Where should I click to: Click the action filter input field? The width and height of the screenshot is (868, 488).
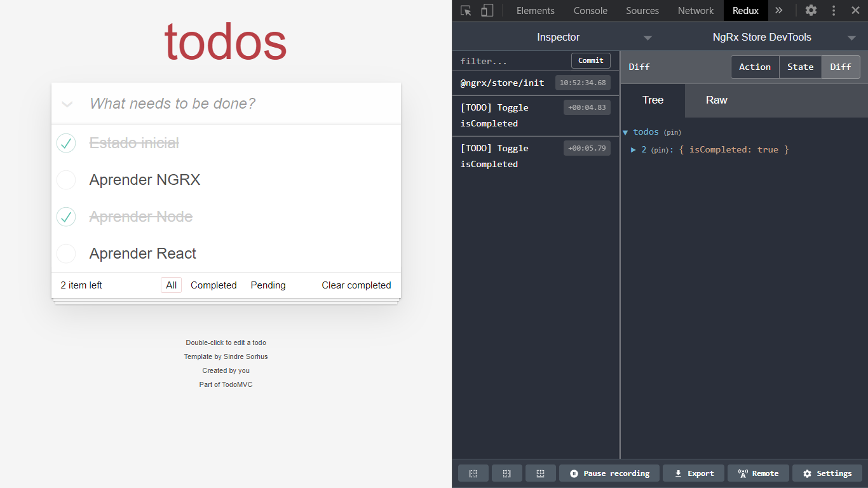point(508,60)
